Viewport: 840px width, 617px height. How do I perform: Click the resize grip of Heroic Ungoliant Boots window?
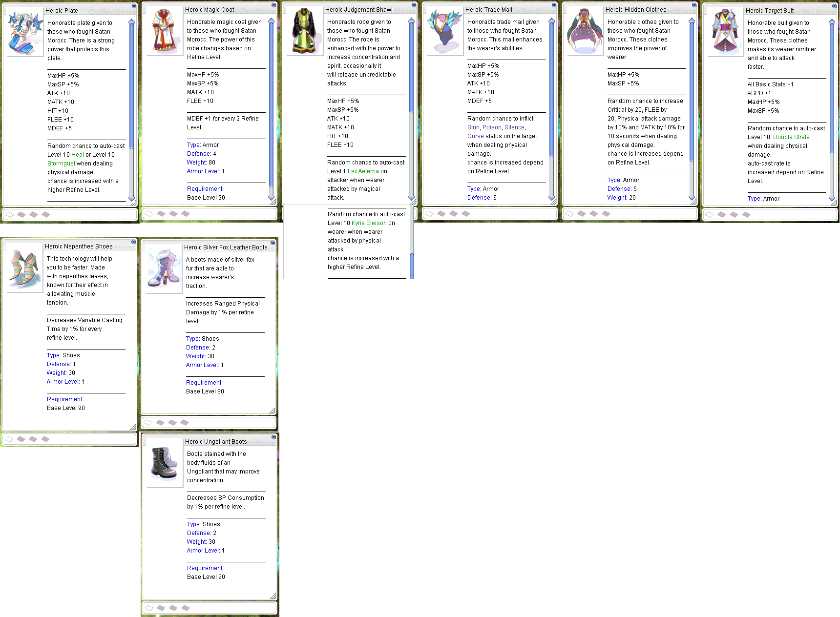pos(273,596)
